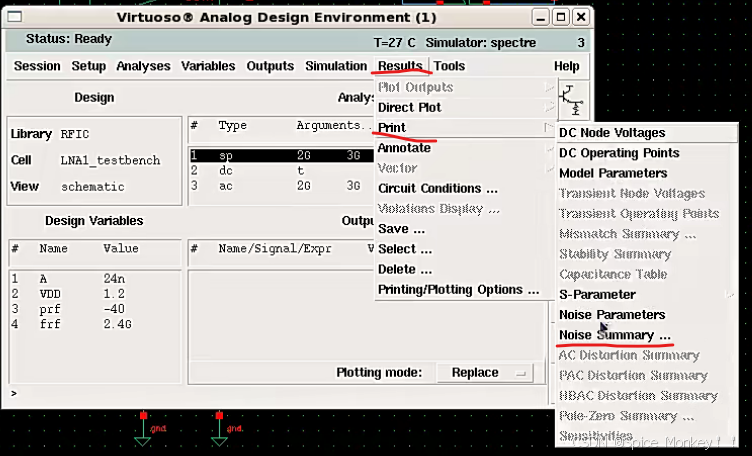Open the Plotting mode Replace dropdown
752x456 pixels.
pyautogui.click(x=485, y=373)
